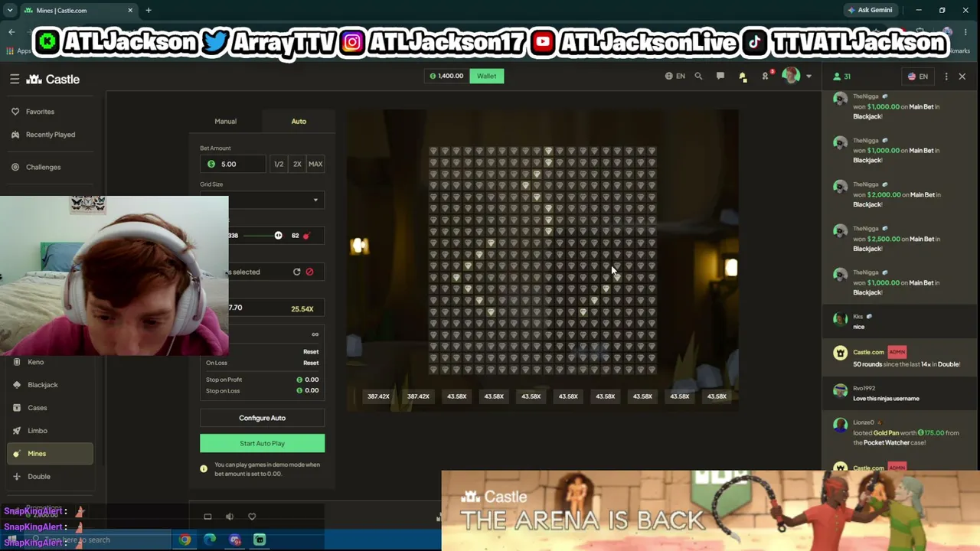This screenshot has height=551, width=980.
Task: Open user profile avatar
Action: pos(791,76)
